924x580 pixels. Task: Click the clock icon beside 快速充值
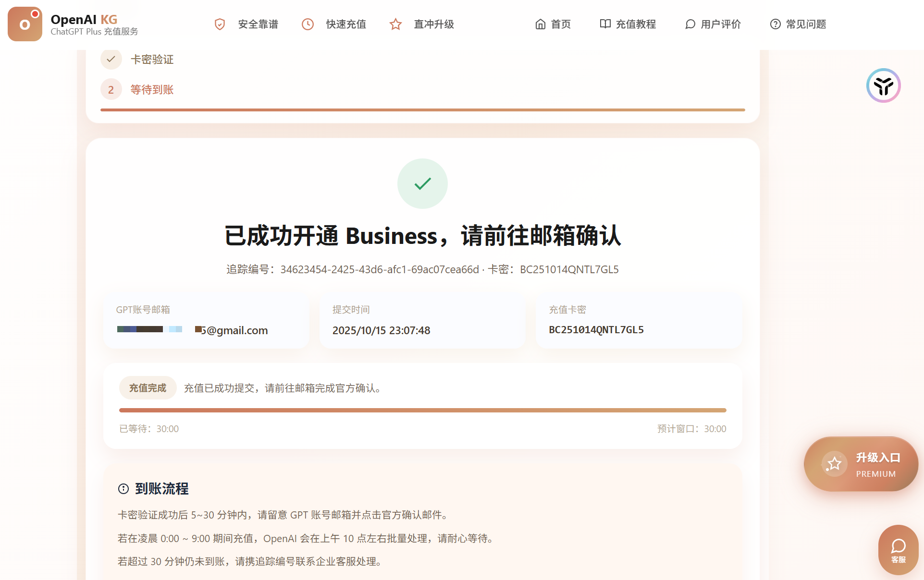pos(308,24)
